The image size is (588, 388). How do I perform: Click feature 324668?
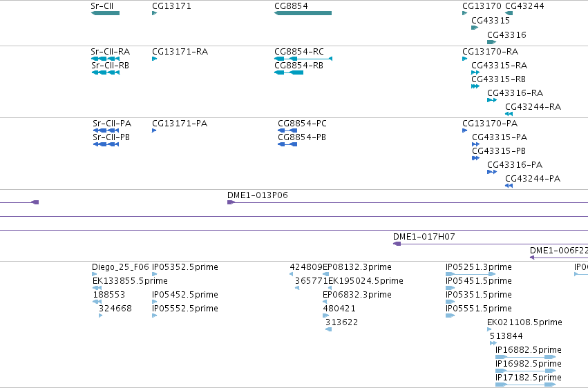pos(100,316)
